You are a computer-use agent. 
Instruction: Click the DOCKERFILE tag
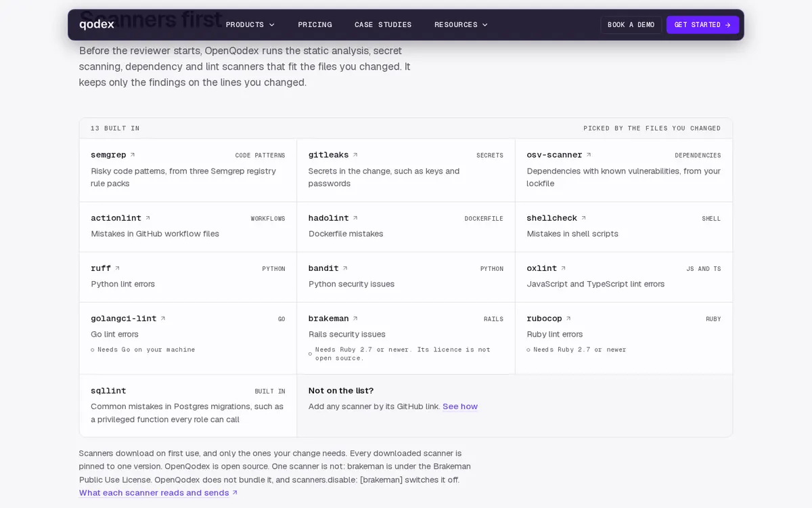484,219
